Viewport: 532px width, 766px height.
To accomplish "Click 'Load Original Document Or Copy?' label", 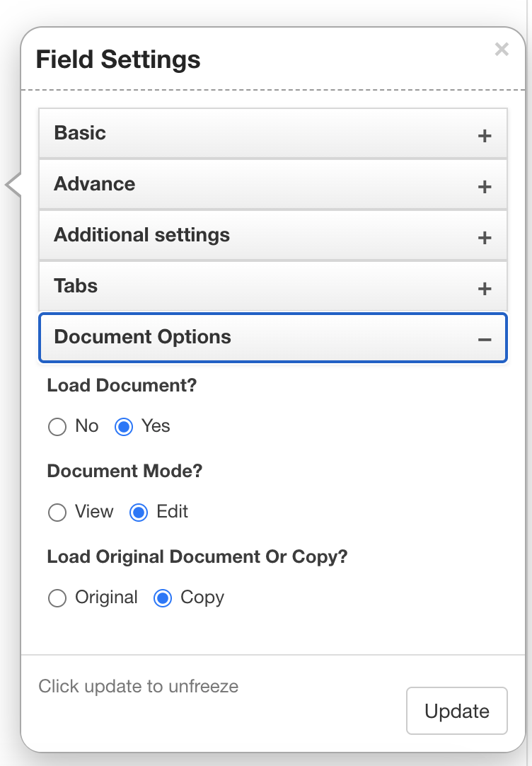I will pos(197,557).
